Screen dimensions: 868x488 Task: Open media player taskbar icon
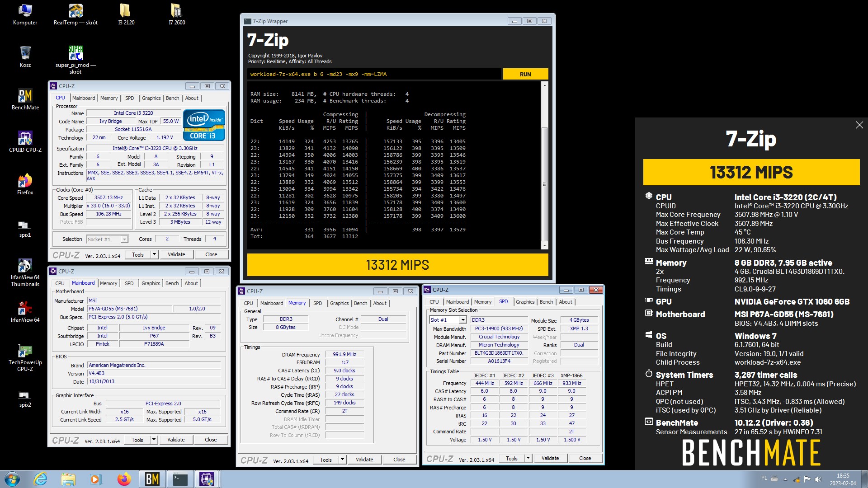(95, 479)
